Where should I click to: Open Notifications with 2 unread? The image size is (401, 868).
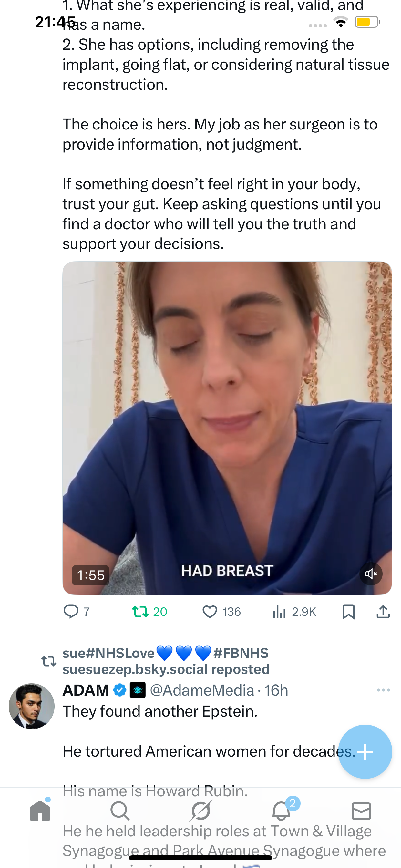281,811
